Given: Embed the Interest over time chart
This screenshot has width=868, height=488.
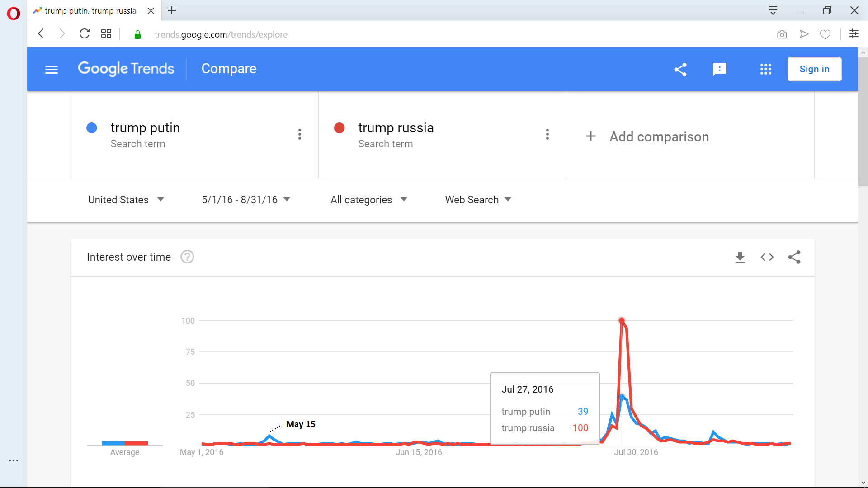Looking at the screenshot, I should point(767,257).
